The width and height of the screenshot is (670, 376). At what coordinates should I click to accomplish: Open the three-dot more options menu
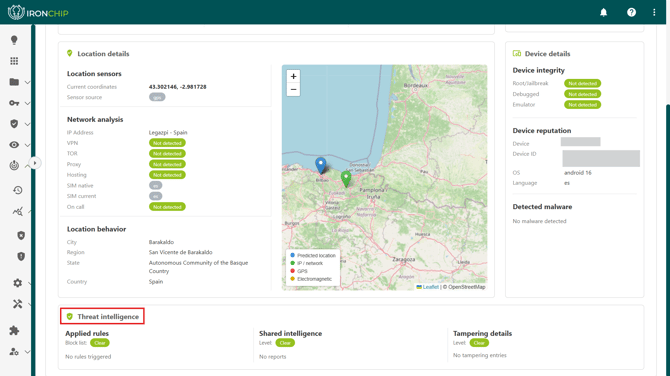(x=654, y=12)
